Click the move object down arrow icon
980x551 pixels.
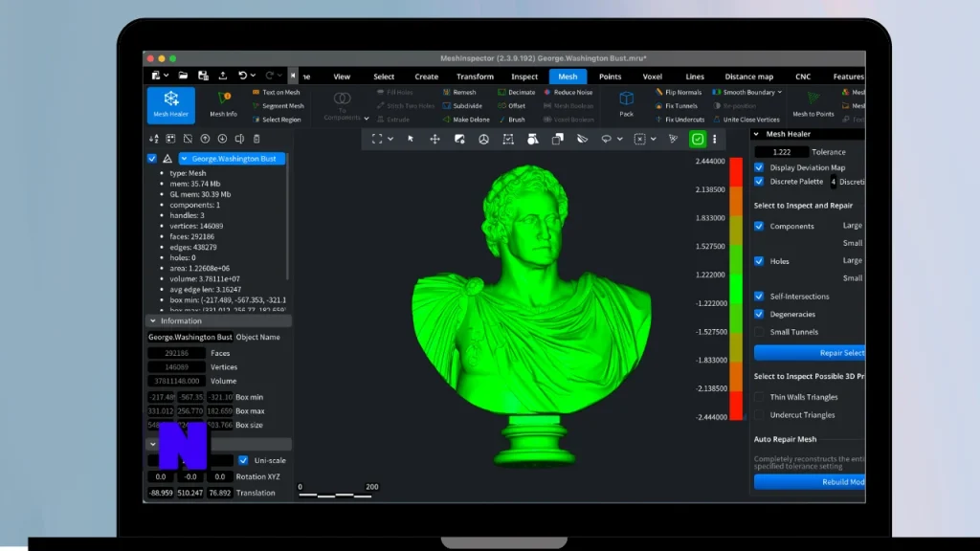222,139
